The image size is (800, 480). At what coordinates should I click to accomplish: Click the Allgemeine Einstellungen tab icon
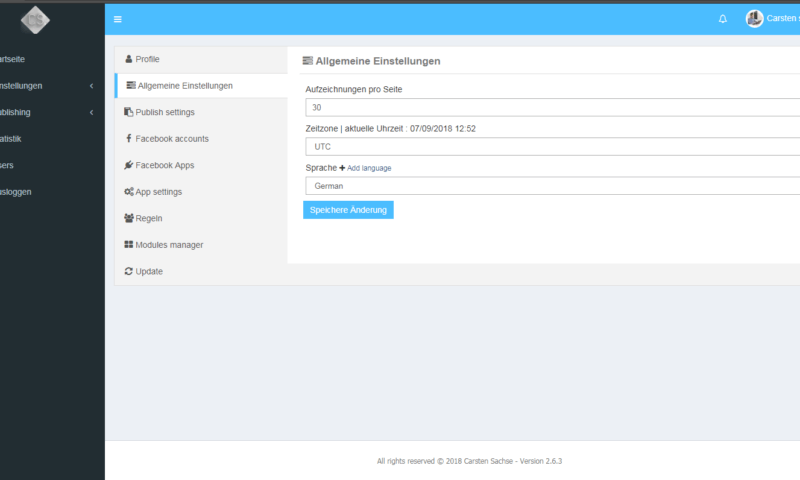tap(131, 85)
